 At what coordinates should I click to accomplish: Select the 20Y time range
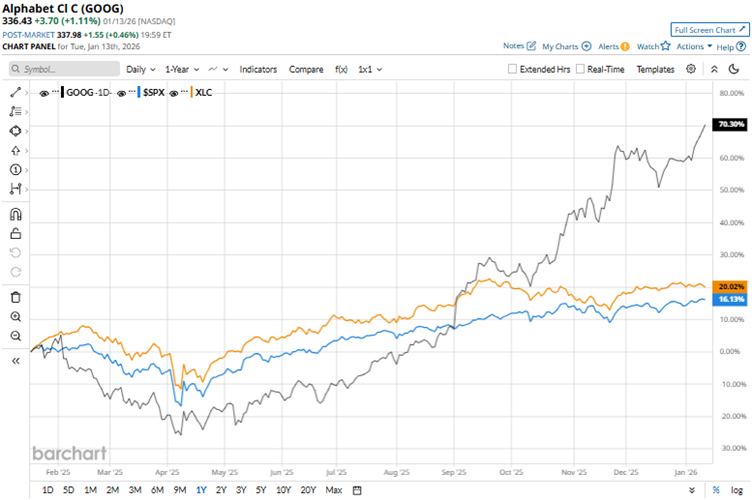click(x=308, y=490)
